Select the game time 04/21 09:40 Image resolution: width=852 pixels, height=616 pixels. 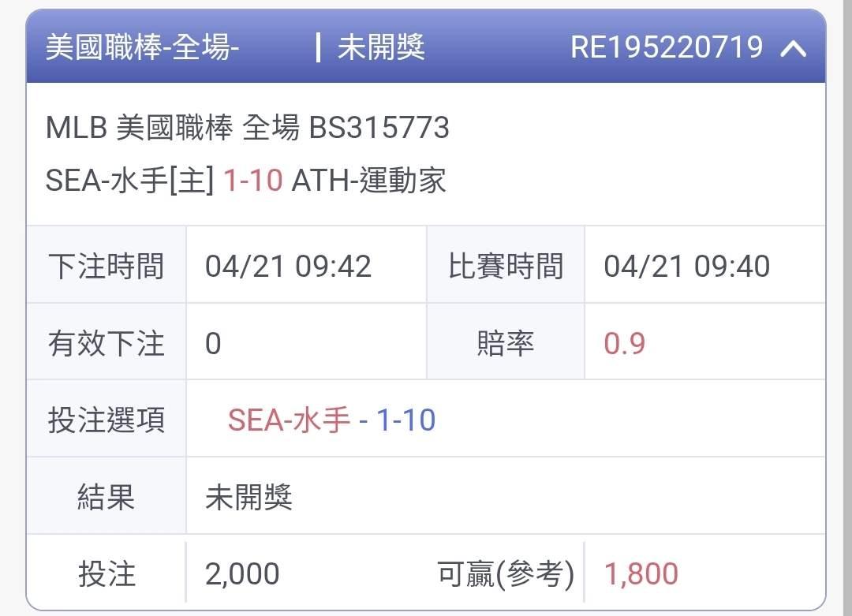point(686,266)
